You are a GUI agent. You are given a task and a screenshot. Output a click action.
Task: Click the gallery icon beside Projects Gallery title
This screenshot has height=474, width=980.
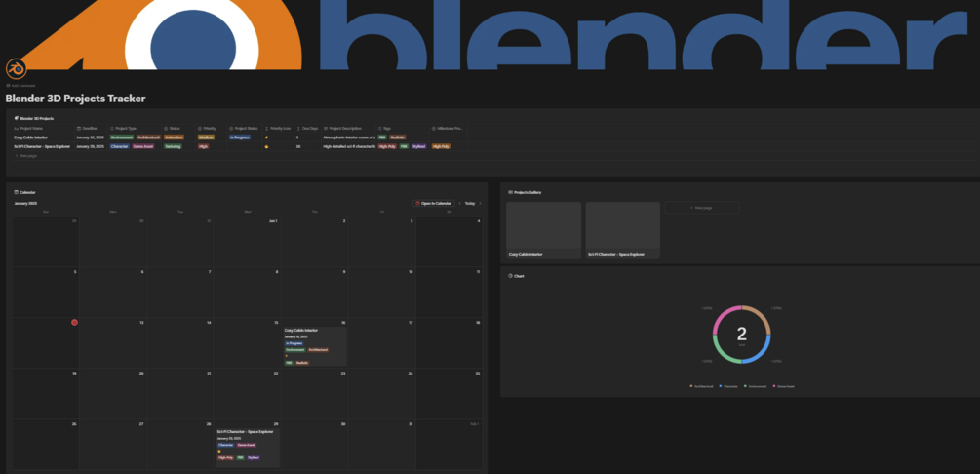coord(511,192)
